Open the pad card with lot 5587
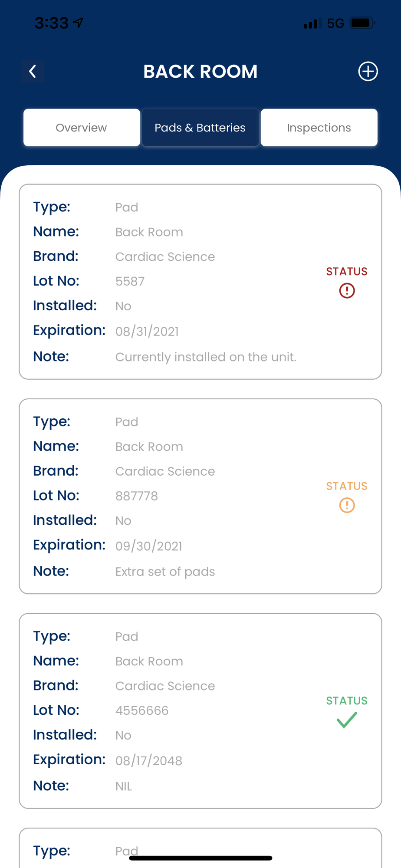The image size is (401, 868). (200, 282)
